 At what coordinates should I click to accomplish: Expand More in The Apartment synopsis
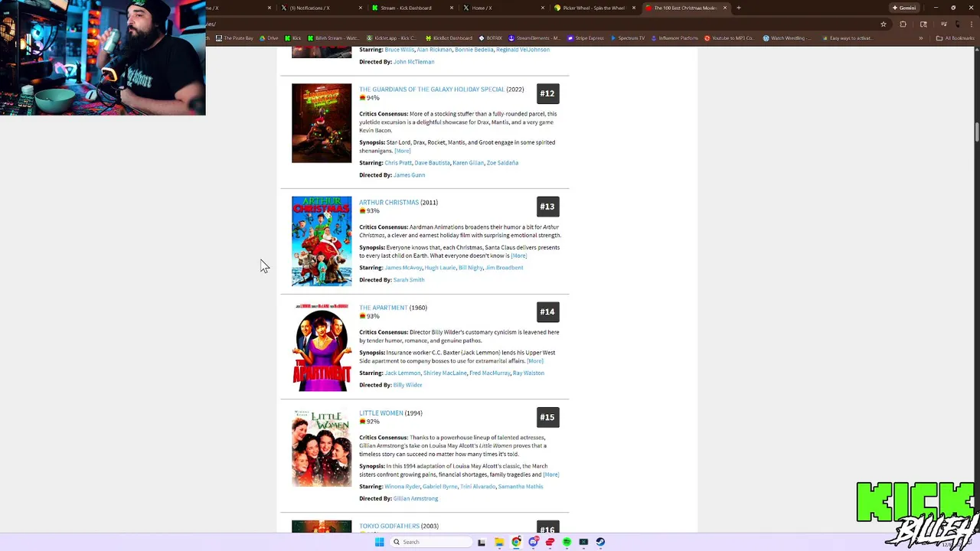534,361
